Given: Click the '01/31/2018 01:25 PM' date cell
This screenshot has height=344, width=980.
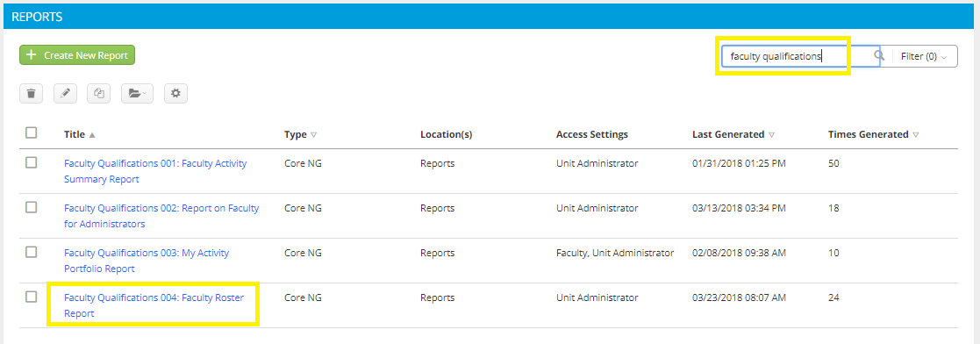Looking at the screenshot, I should 739,163.
